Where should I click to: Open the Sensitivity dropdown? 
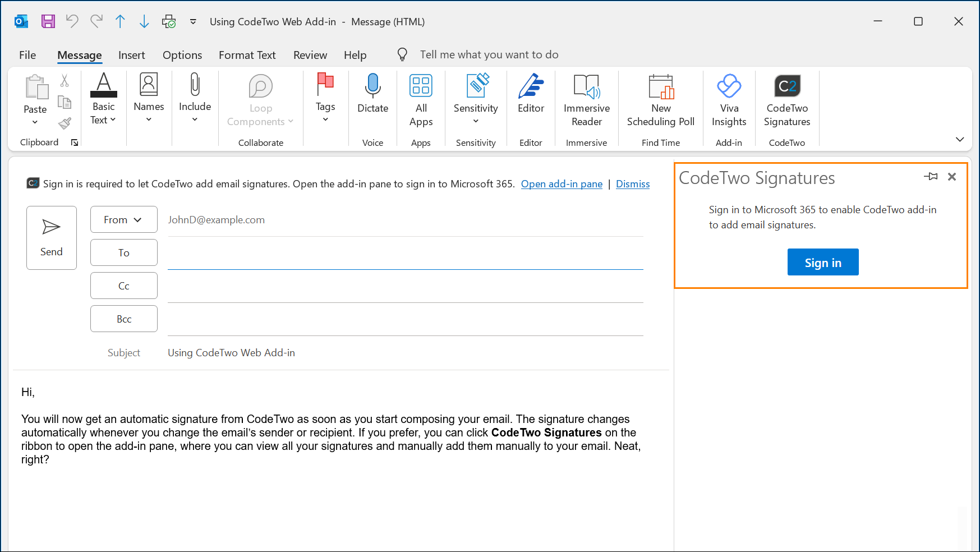pyautogui.click(x=476, y=99)
